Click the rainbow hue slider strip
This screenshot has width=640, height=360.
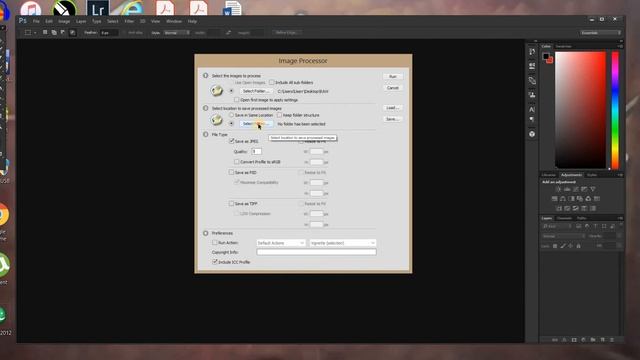click(615, 110)
